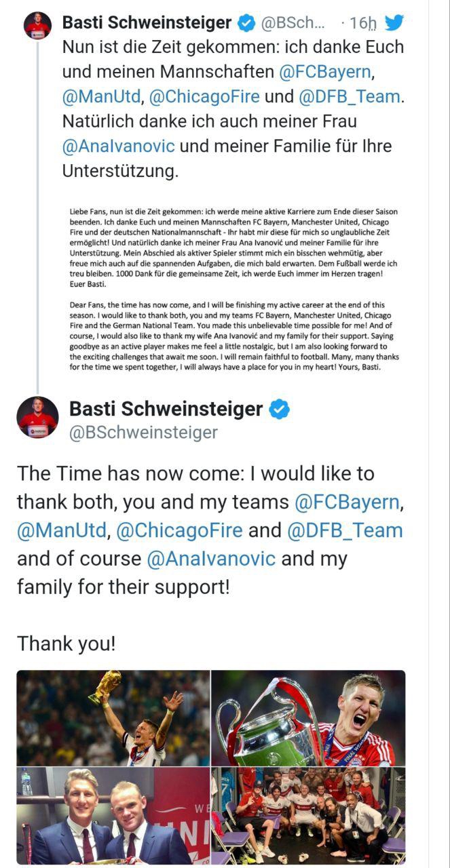Open @ChicagoFire mention in the German tweet

click(204, 96)
